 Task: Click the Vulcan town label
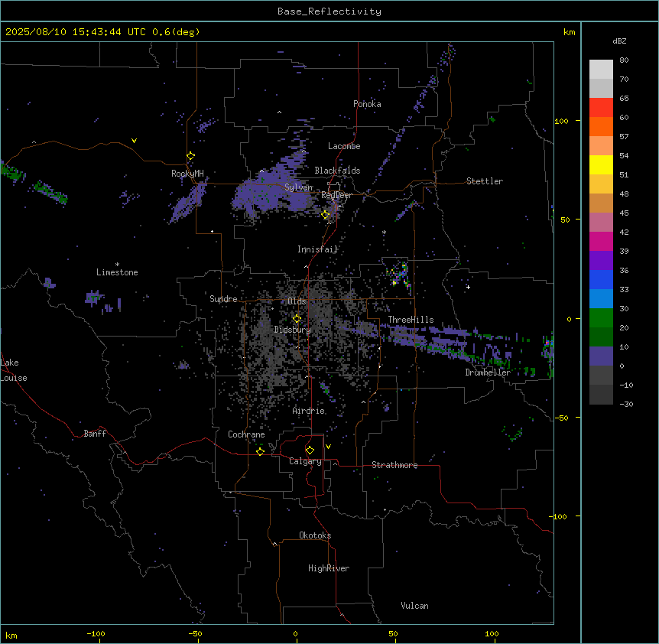click(x=415, y=606)
